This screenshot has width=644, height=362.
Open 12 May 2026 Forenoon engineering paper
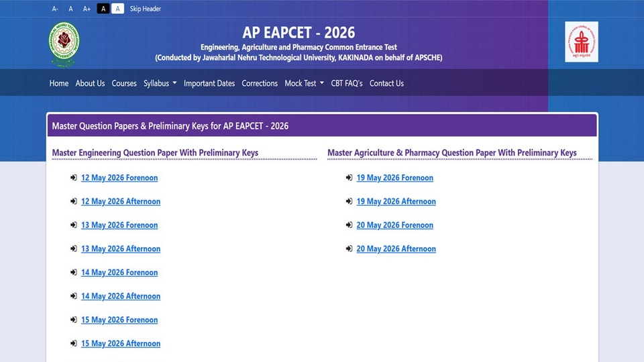pos(119,178)
